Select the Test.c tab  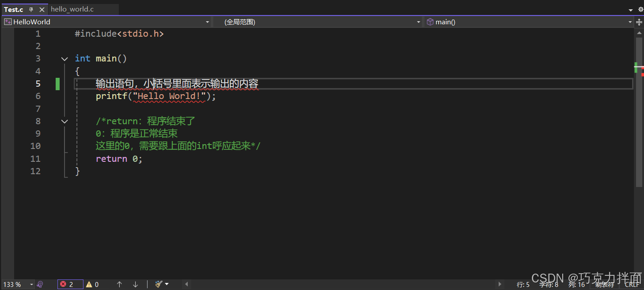pyautogui.click(x=14, y=9)
